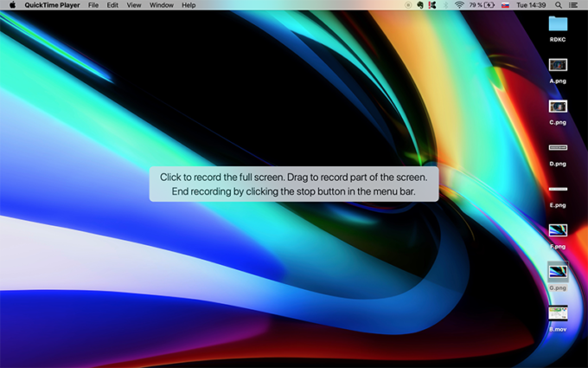This screenshot has height=368, width=588.
Task: Click the battery status indicator
Action: (483, 5)
